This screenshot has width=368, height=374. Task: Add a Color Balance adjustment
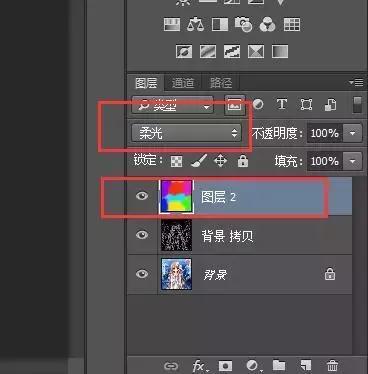196,25
